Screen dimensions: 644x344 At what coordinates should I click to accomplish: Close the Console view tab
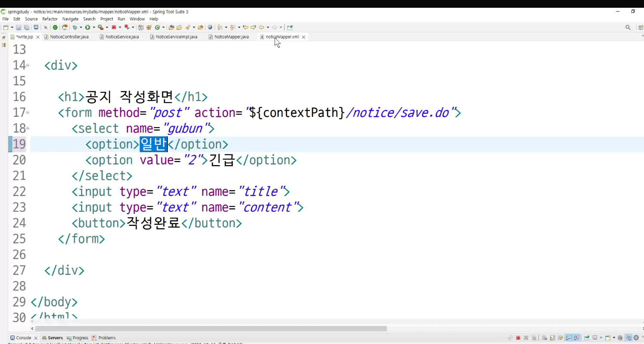tap(36, 338)
